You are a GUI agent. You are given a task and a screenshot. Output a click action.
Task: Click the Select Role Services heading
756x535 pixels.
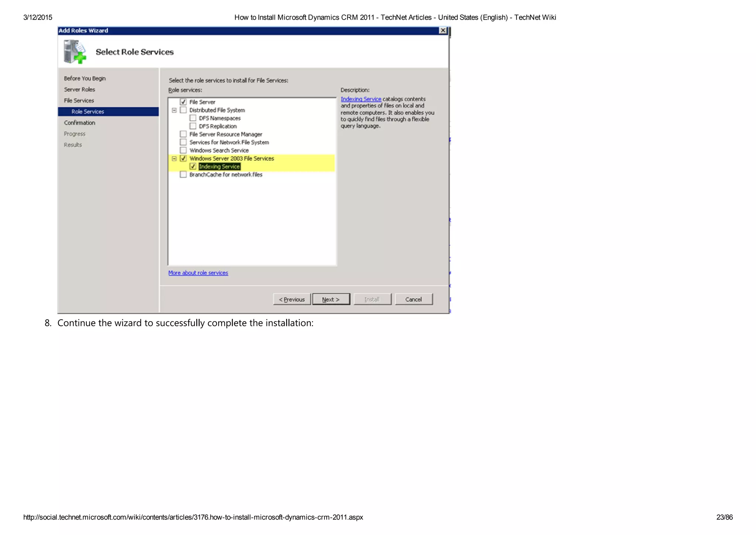135,52
